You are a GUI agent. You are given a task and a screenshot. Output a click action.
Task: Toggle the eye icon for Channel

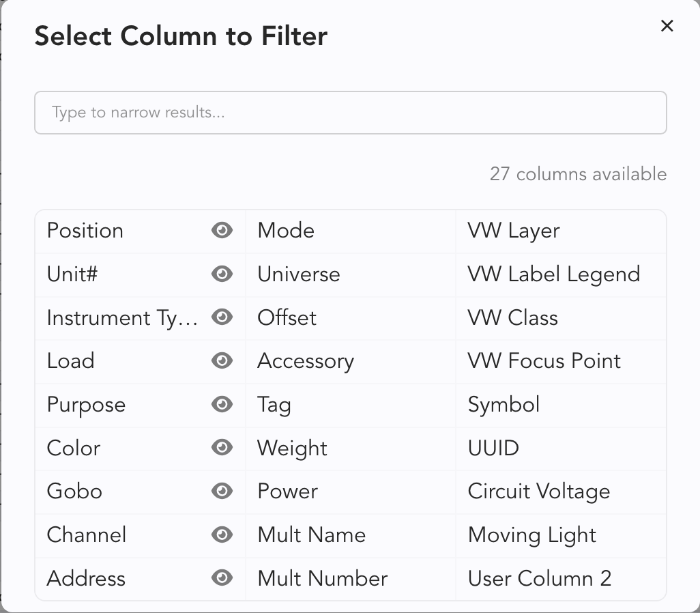pos(222,535)
